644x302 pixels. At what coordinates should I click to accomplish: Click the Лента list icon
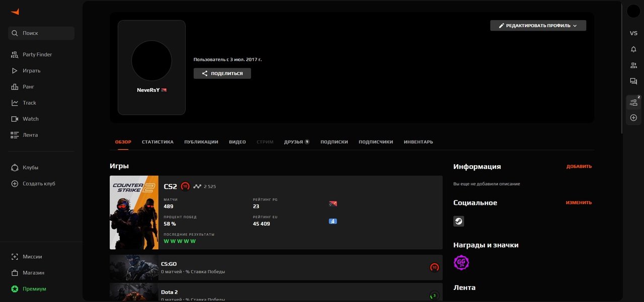click(15, 135)
